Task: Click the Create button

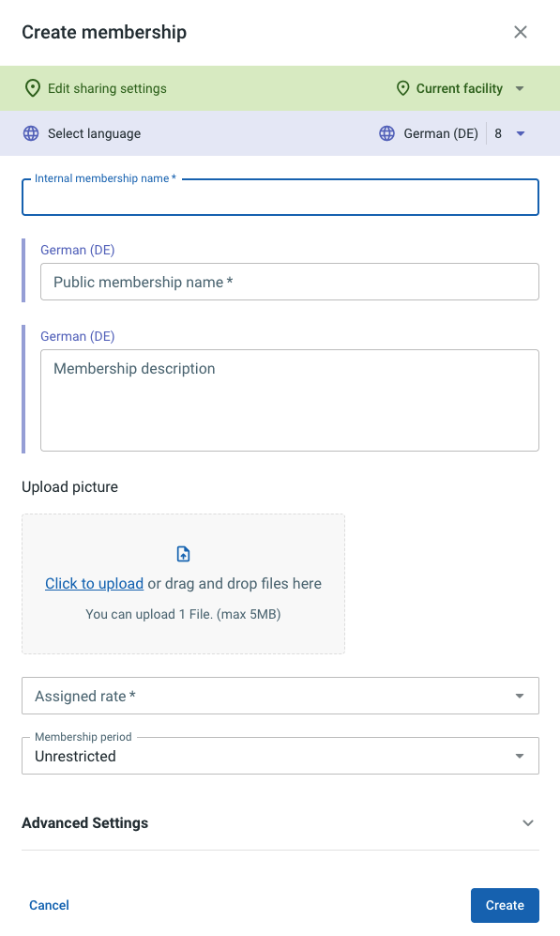Action: coord(505,905)
